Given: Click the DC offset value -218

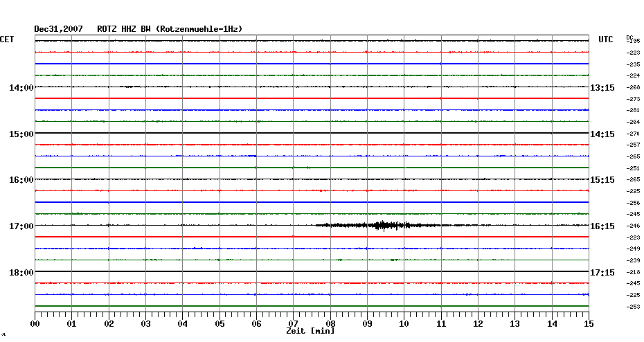Looking at the screenshot, I should (633, 272).
